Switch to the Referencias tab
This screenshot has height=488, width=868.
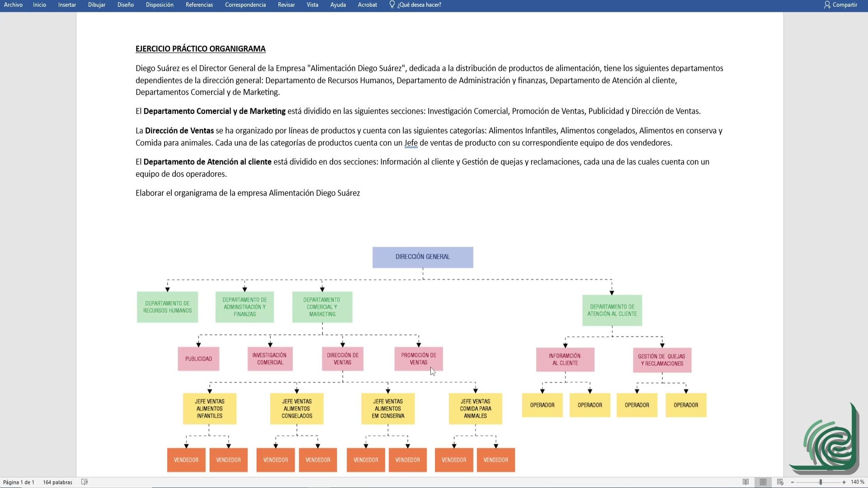199,5
